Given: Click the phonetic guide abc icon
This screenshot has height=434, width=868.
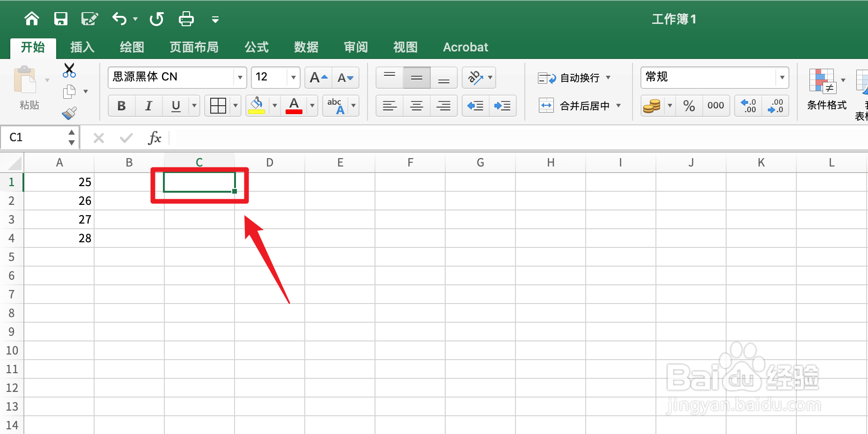Looking at the screenshot, I should tap(335, 106).
